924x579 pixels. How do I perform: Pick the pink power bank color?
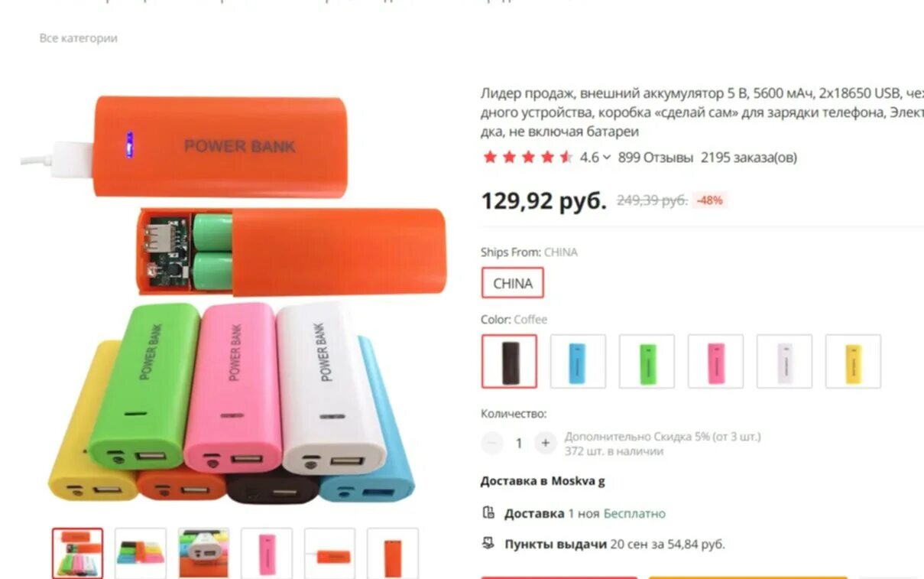[715, 361]
